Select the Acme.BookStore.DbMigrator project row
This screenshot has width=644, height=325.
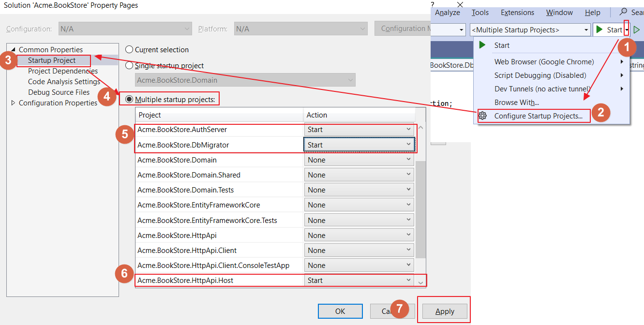click(220, 145)
